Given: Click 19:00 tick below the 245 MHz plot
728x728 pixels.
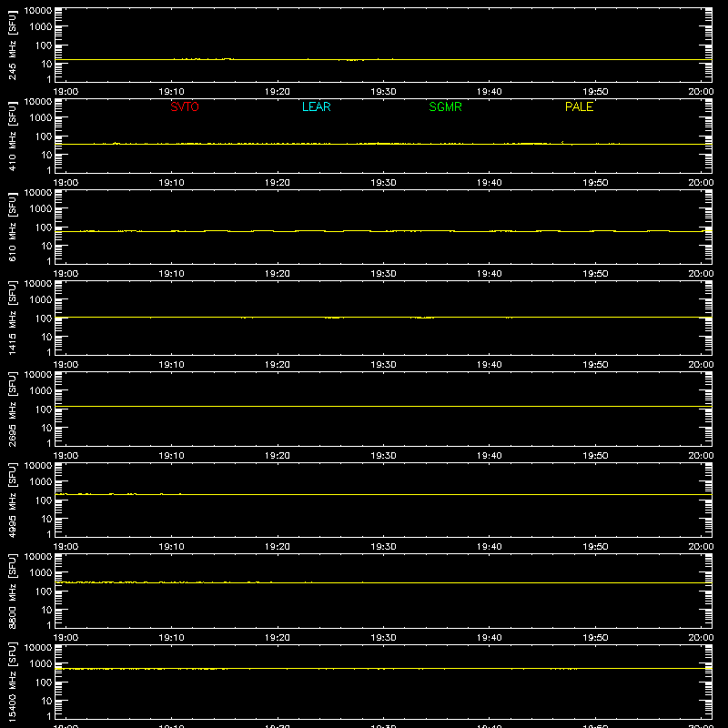Looking at the screenshot, I should (66, 92).
